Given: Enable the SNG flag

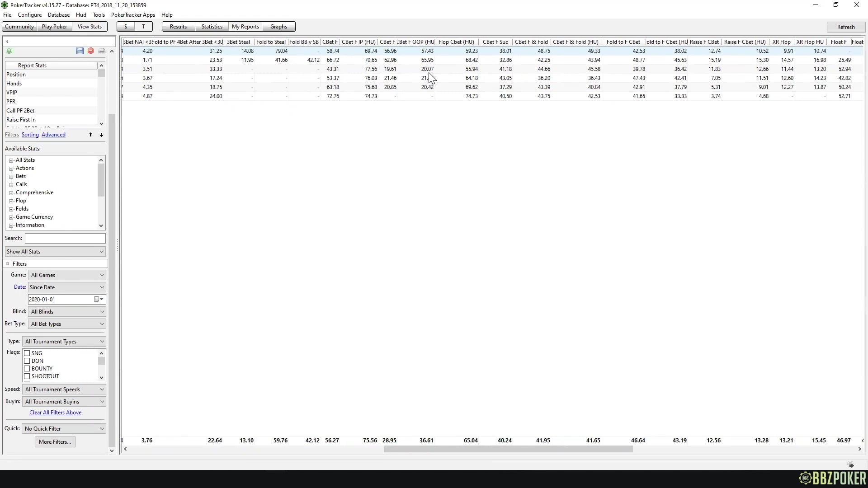Looking at the screenshot, I should [27, 353].
